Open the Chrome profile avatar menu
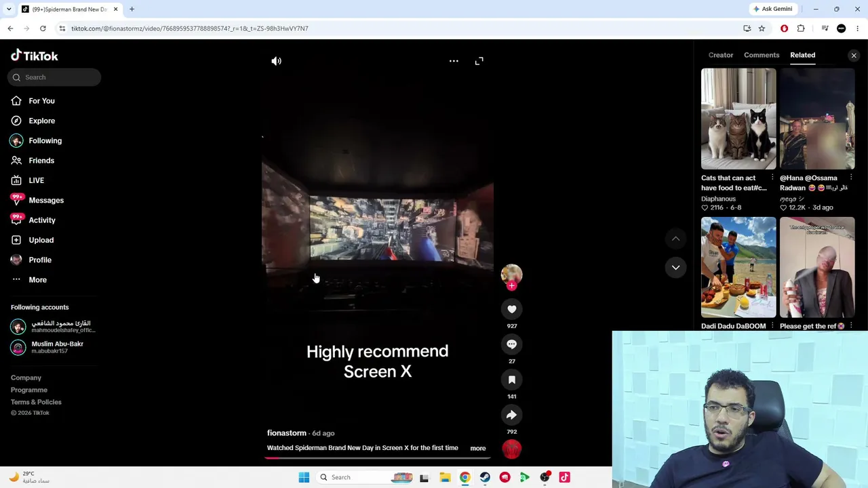Screen dimensions: 868x488 [842, 28]
